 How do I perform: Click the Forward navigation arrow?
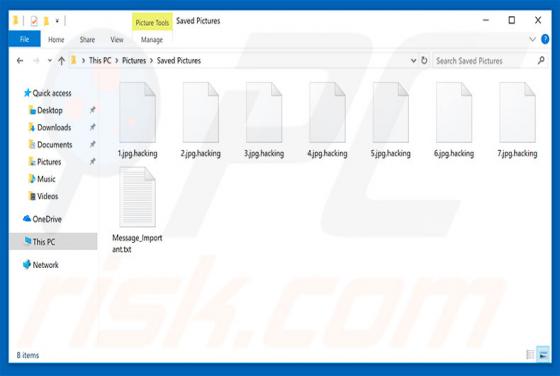pos(36,61)
